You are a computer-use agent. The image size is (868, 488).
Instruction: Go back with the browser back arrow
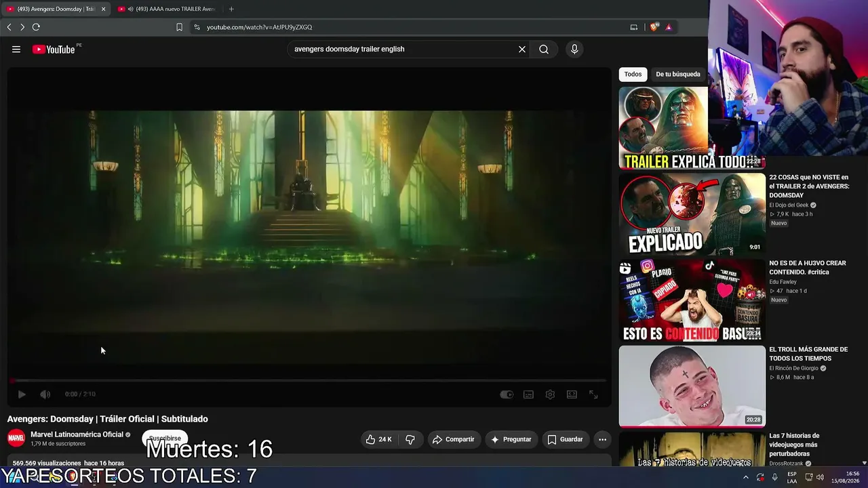tap(9, 27)
